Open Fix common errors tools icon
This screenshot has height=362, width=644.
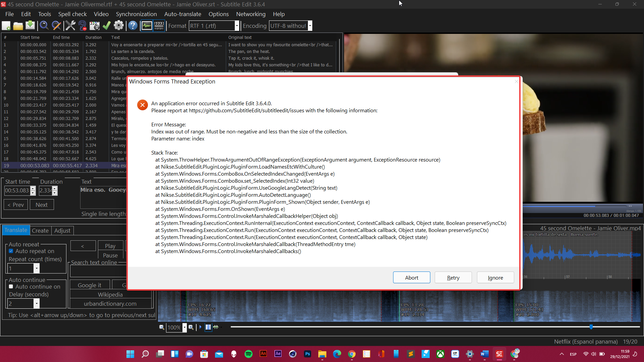70,25
